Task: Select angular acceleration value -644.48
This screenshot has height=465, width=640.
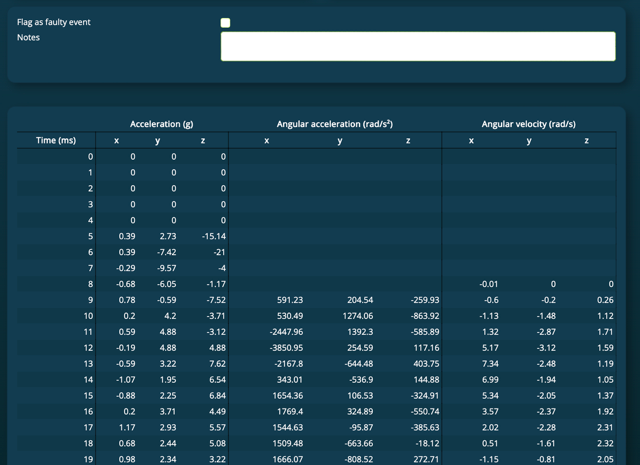Action: pyautogui.click(x=359, y=364)
